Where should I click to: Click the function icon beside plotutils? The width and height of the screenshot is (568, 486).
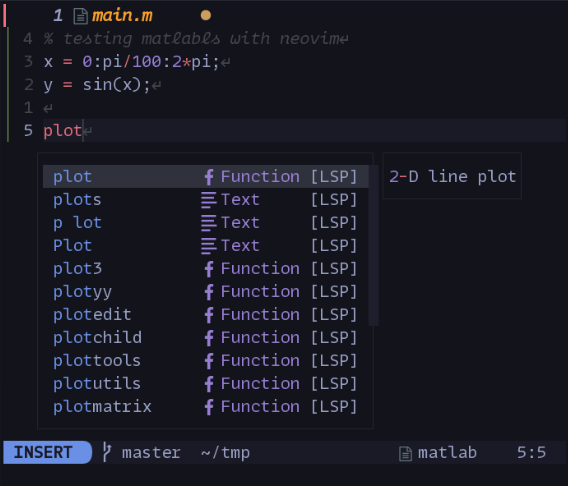[x=209, y=384]
